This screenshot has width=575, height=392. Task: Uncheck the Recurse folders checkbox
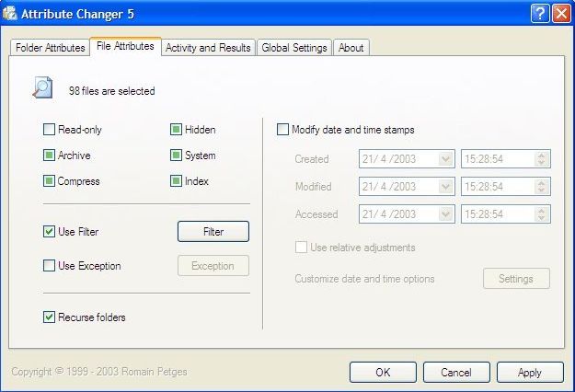tap(49, 317)
